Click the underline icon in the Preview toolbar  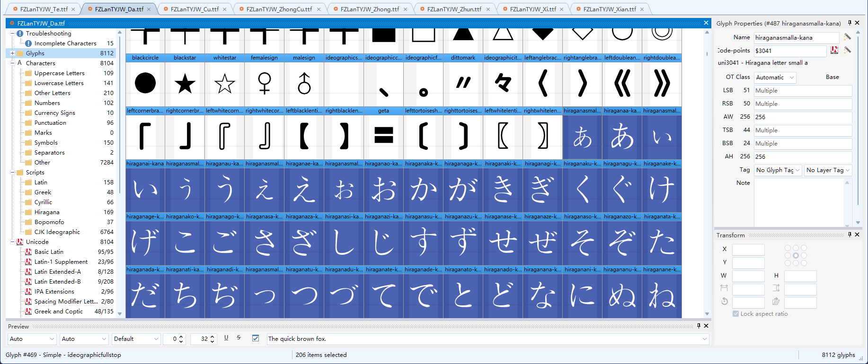(x=226, y=338)
